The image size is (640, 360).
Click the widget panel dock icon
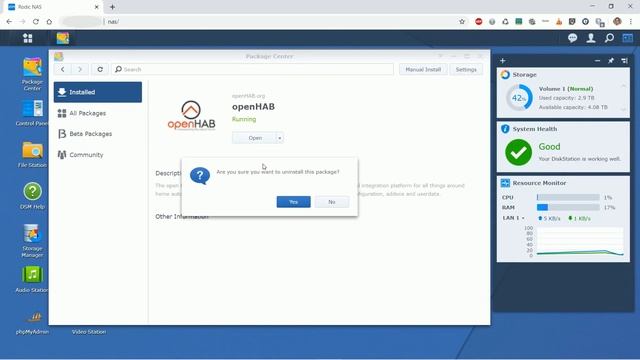coord(624,60)
